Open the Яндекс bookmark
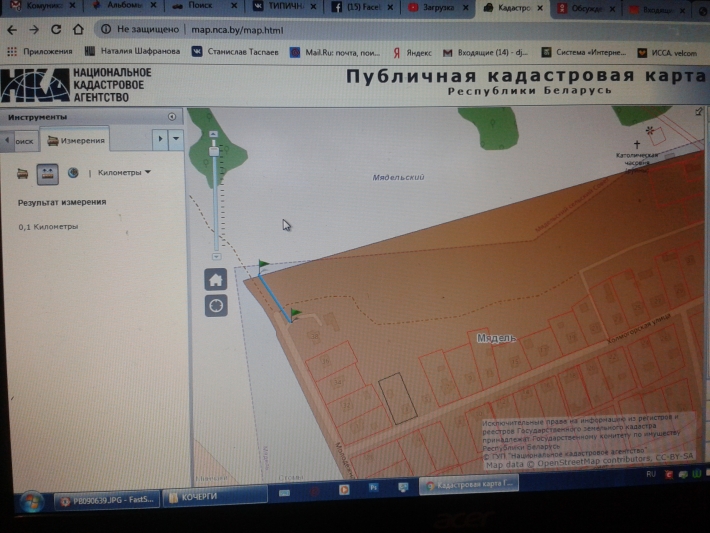Viewport: 710px width, 533px height. pyautogui.click(x=411, y=51)
